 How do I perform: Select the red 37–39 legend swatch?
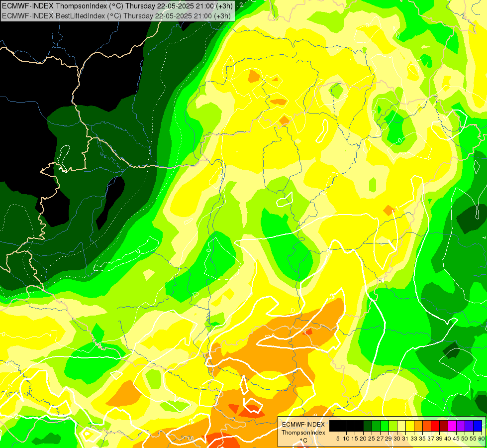(x=435, y=426)
